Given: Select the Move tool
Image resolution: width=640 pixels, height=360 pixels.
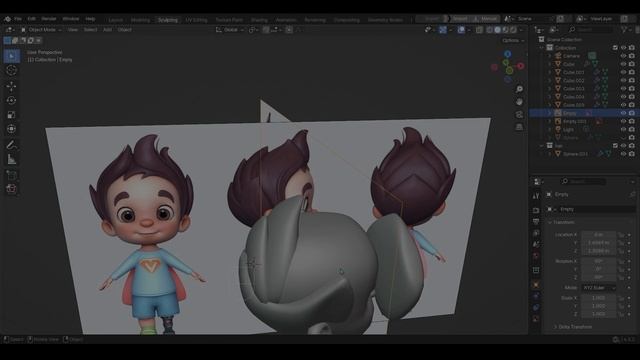Looking at the screenshot, I should 11,86.
